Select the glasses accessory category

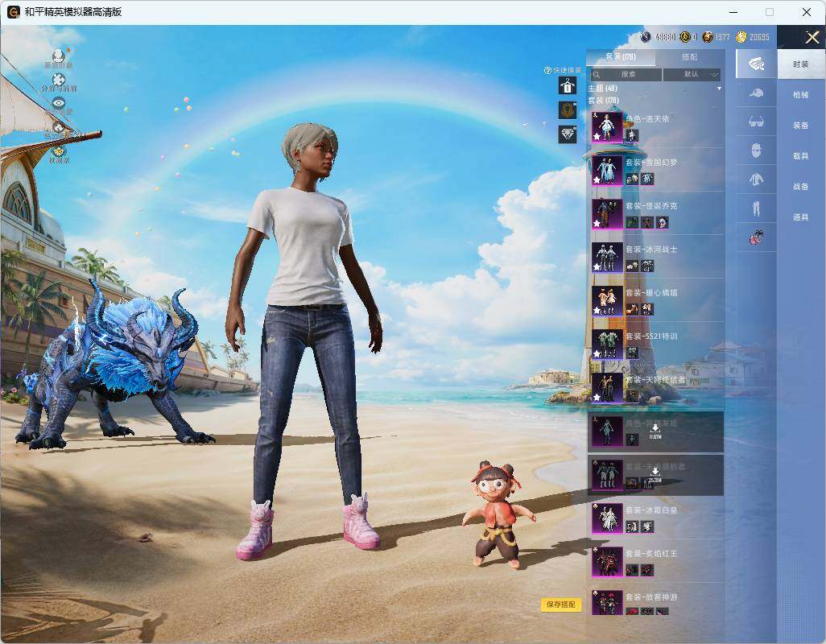pos(756,122)
